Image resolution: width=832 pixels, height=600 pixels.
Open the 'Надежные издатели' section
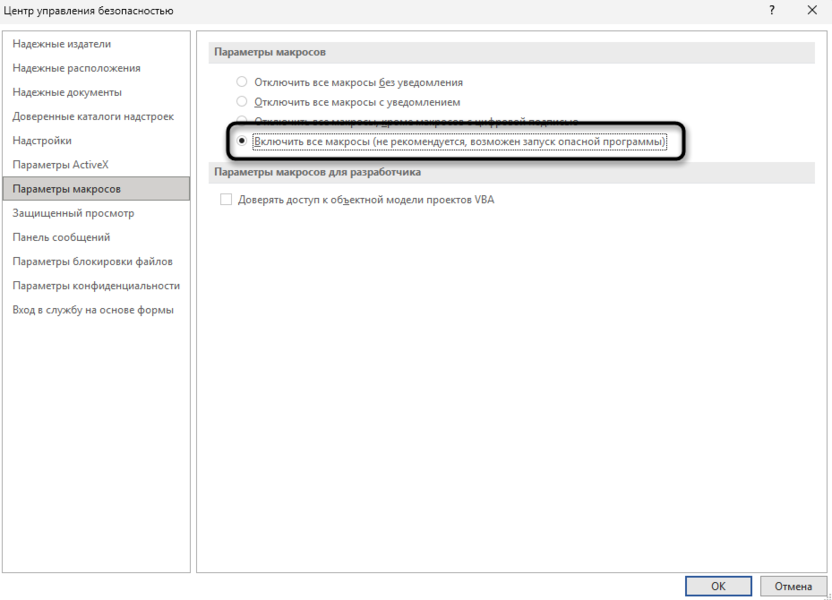(x=62, y=44)
